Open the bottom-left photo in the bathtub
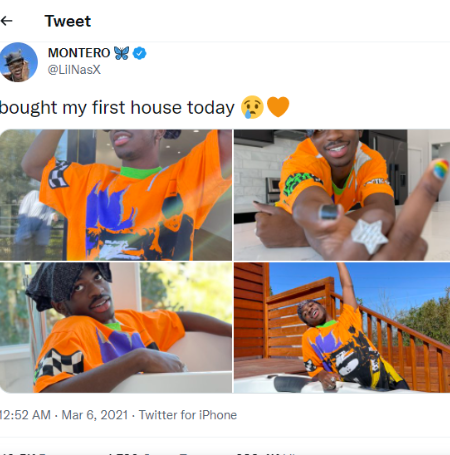The image size is (450, 455). pyautogui.click(x=116, y=328)
